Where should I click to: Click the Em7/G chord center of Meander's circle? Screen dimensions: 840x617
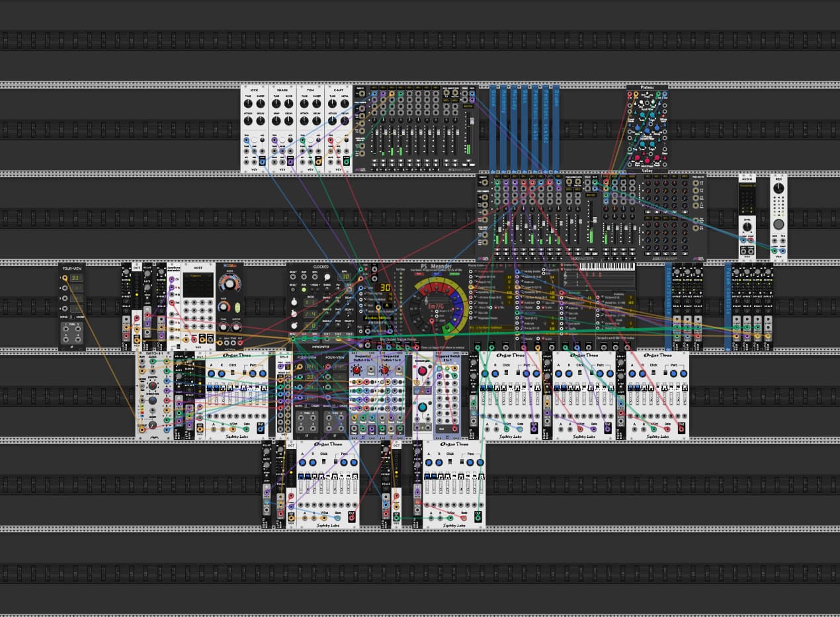[436, 307]
